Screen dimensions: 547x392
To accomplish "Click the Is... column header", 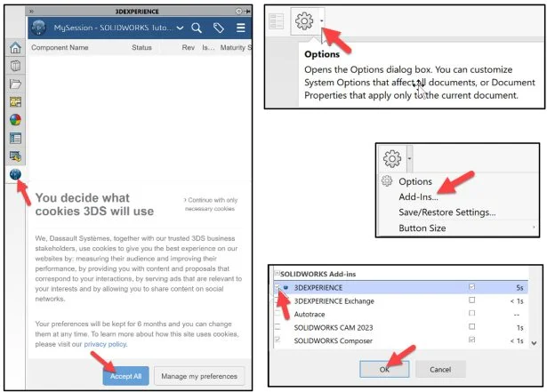I will click(x=208, y=47).
